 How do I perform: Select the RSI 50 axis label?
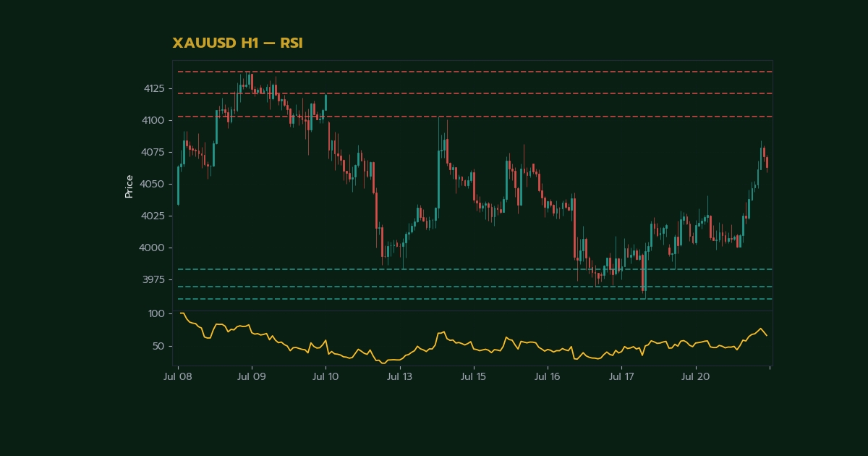pos(158,346)
